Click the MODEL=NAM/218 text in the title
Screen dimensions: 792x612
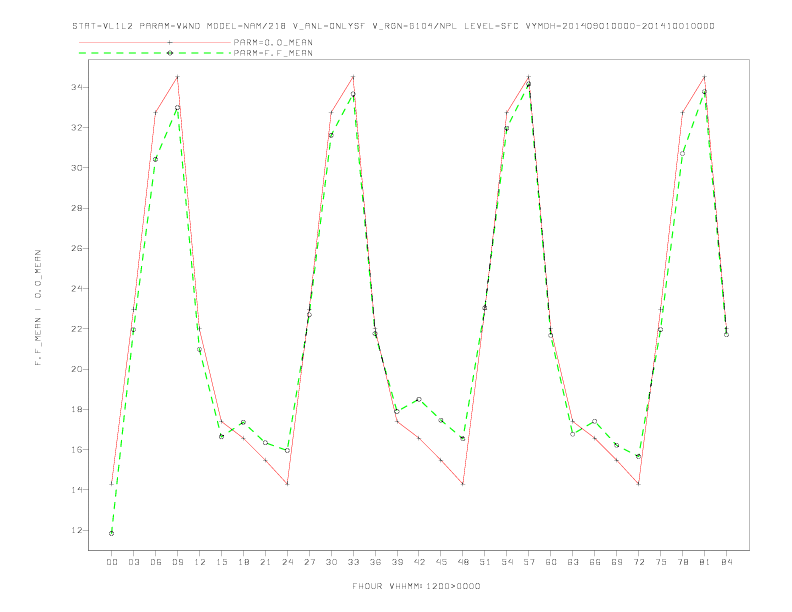pyautogui.click(x=246, y=26)
